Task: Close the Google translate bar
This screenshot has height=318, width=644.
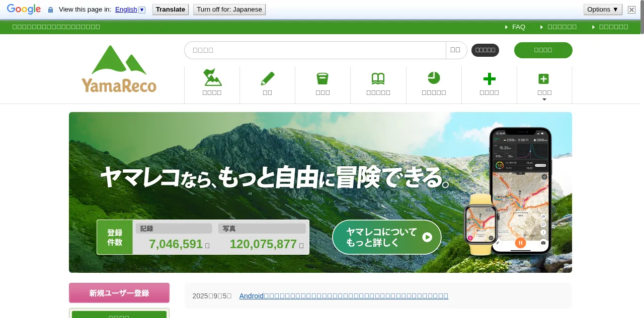Action: (632, 10)
